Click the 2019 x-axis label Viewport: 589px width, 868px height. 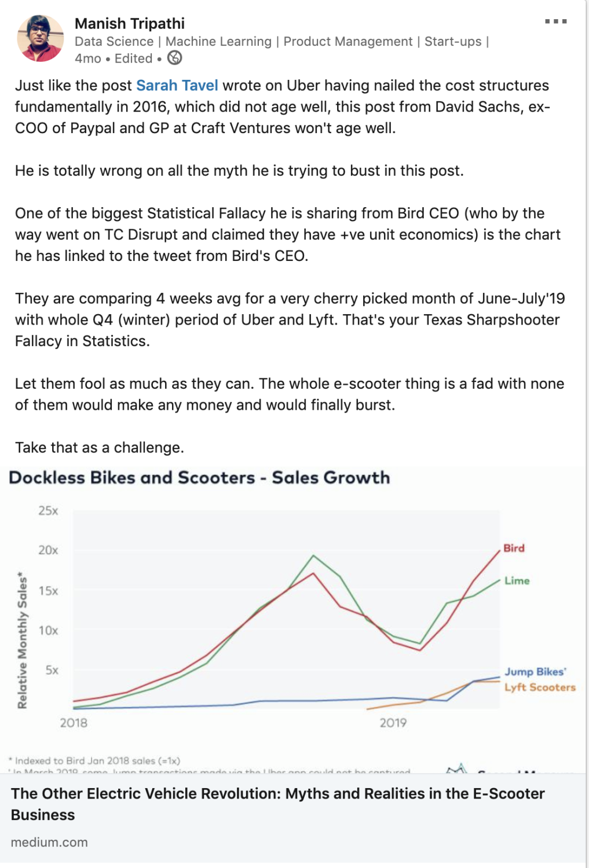pos(393,723)
